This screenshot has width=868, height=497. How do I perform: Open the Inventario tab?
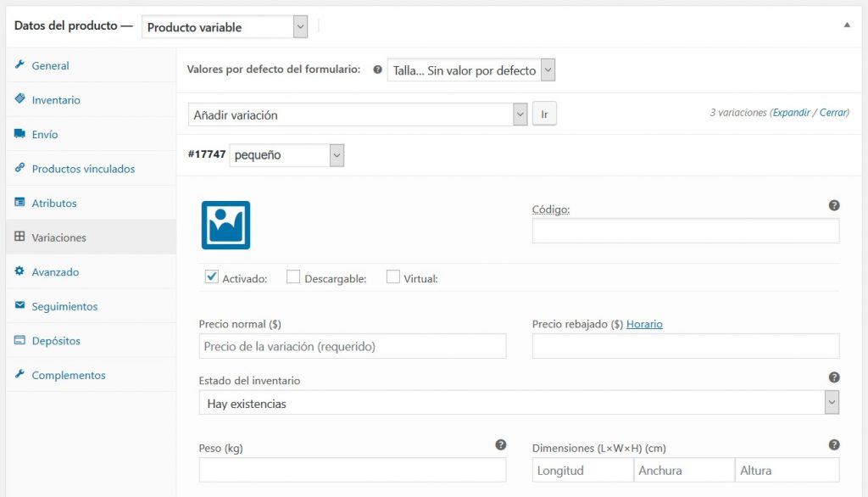[56, 100]
